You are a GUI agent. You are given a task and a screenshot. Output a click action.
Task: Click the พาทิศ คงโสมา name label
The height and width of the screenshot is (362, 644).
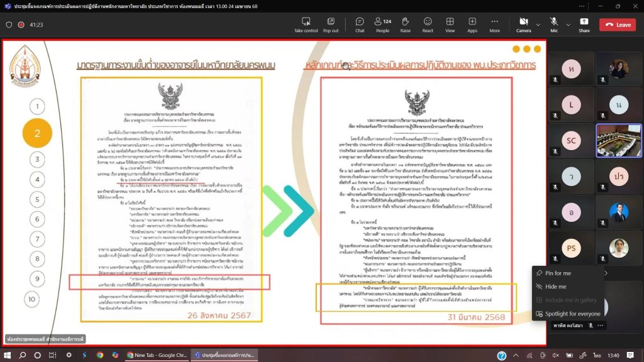pos(568,326)
